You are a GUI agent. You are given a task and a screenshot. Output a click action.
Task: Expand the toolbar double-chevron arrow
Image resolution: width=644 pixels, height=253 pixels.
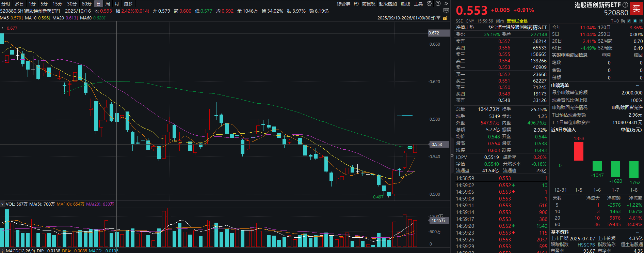446,4
